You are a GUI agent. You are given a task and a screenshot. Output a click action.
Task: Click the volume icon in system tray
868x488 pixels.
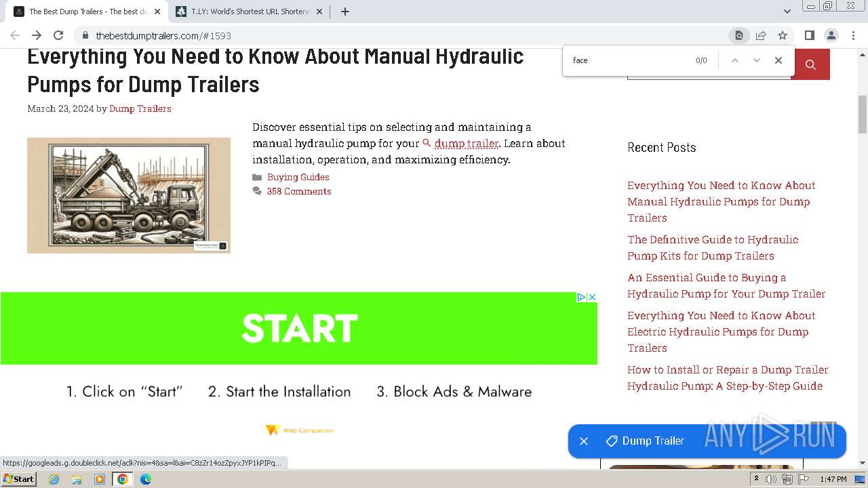point(771,479)
